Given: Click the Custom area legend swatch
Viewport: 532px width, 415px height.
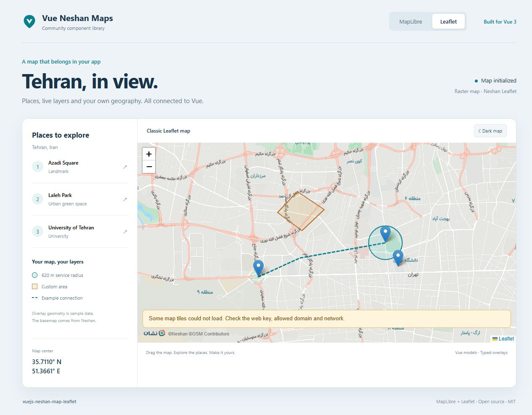Looking at the screenshot, I should click(35, 287).
